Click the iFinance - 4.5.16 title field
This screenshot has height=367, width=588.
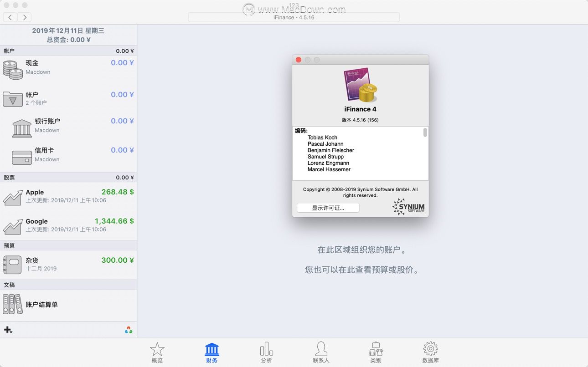(x=294, y=17)
